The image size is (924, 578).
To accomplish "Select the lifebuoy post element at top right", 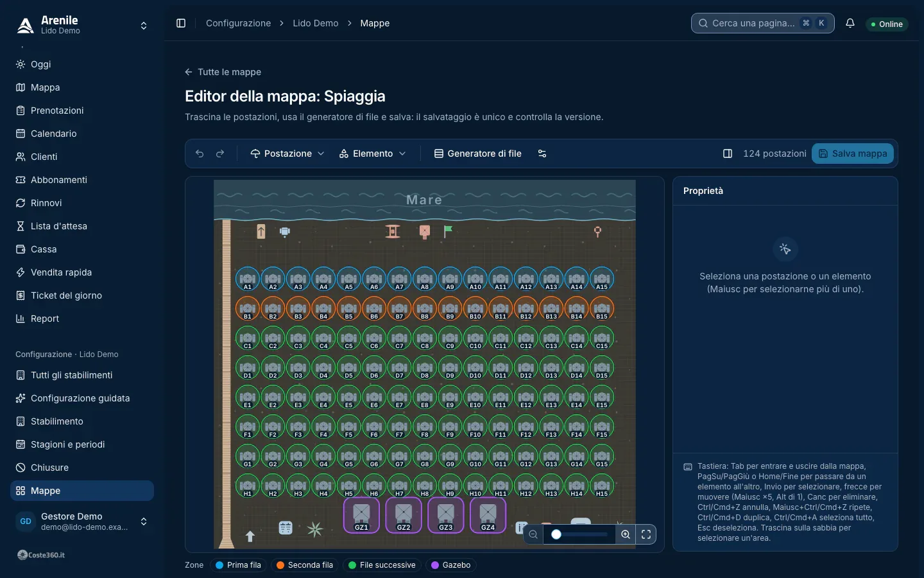I will coord(597,232).
